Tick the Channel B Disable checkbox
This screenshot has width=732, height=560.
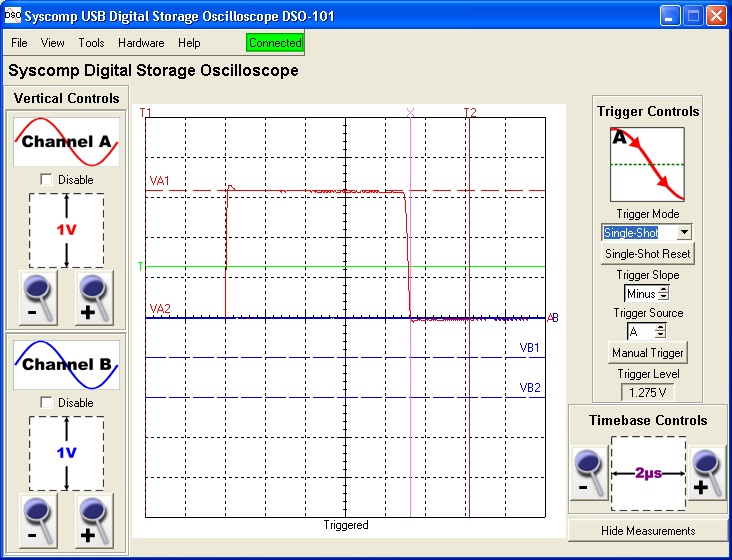click(46, 402)
